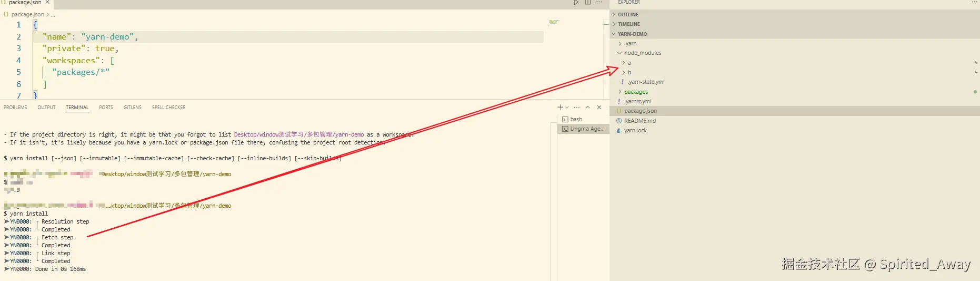Click line number 4 in the gutter

(18, 60)
